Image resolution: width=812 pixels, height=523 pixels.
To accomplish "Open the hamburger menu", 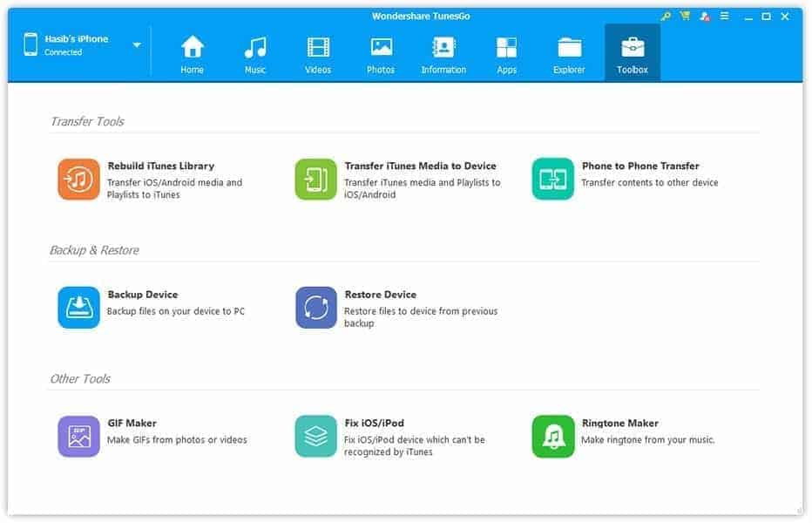I will (x=724, y=16).
